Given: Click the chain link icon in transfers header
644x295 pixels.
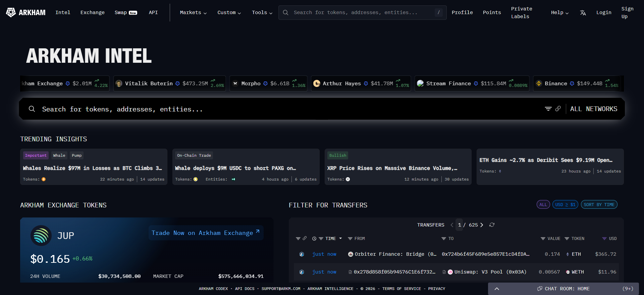Looking at the screenshot, I should click(x=305, y=238).
